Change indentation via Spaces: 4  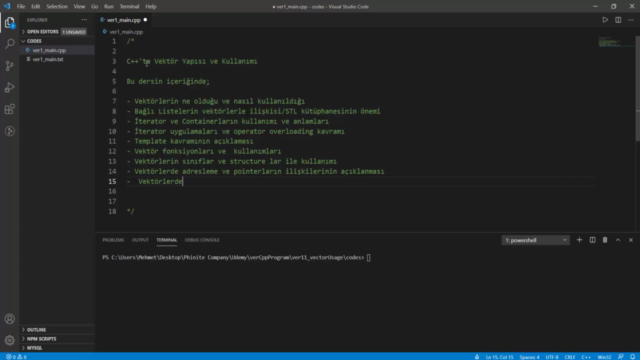(529, 357)
